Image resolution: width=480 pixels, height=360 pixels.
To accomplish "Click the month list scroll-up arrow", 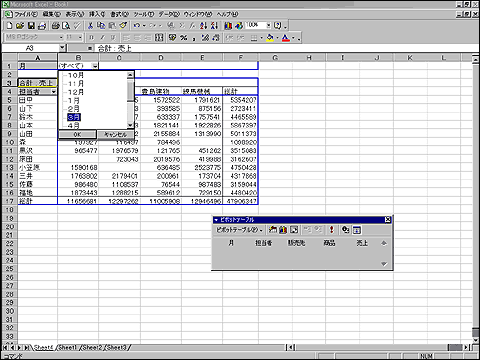I will click(x=130, y=75).
